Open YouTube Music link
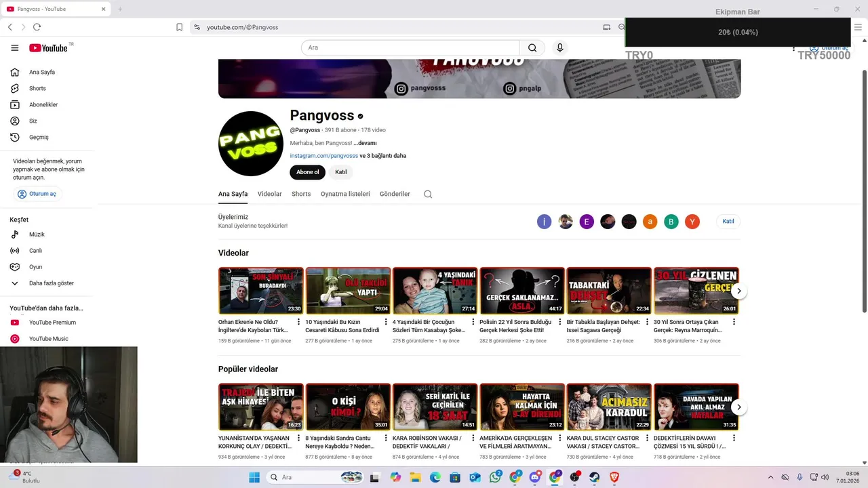This screenshot has width=868, height=488. (x=49, y=339)
